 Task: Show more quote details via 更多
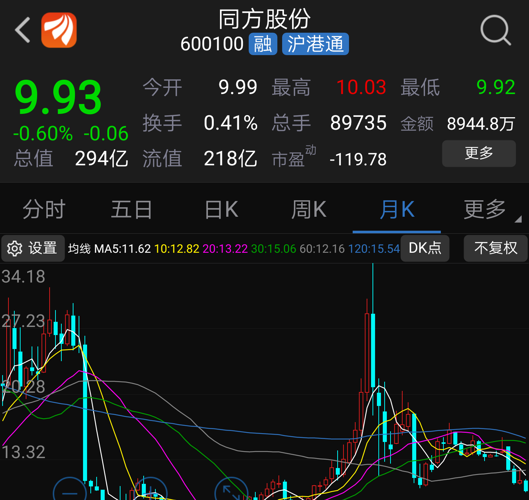point(479,154)
